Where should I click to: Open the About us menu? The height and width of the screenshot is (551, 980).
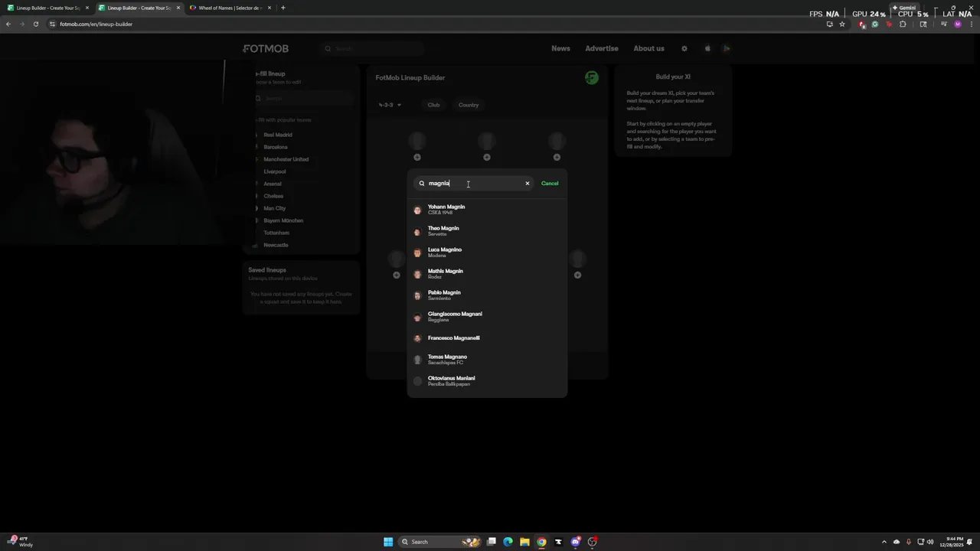coord(648,48)
